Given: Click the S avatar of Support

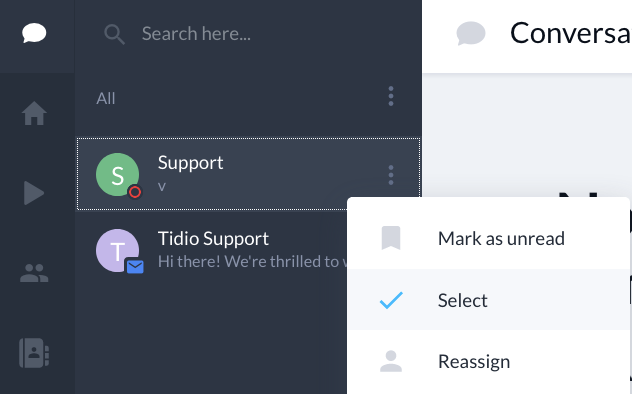Looking at the screenshot, I should point(117,174).
